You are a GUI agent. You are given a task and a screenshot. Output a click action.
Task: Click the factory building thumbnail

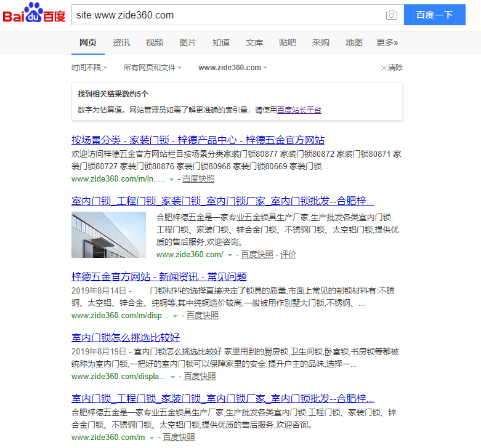[x=108, y=234]
